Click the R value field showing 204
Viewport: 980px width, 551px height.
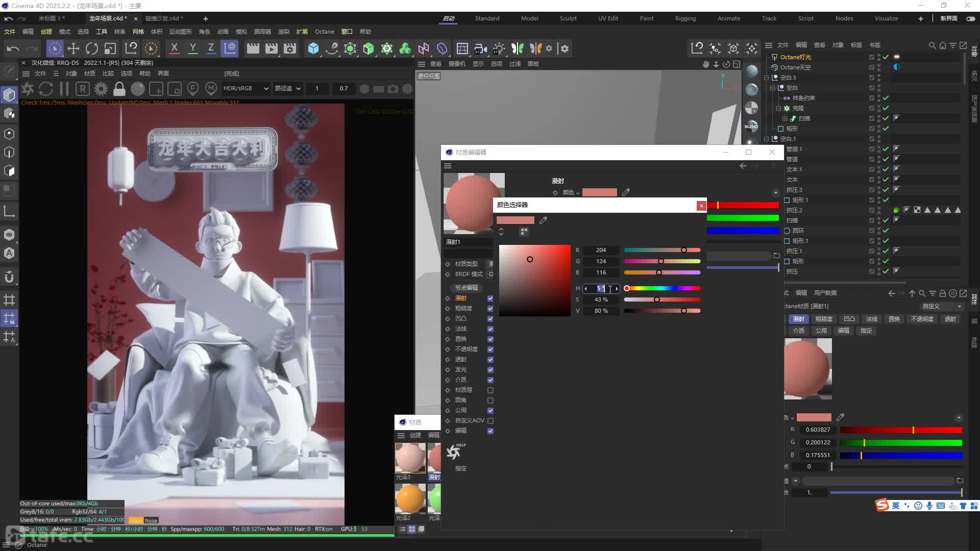(x=601, y=250)
